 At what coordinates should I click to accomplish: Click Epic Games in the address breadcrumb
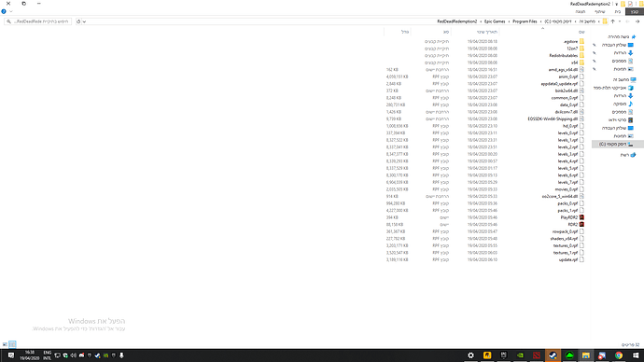click(495, 21)
